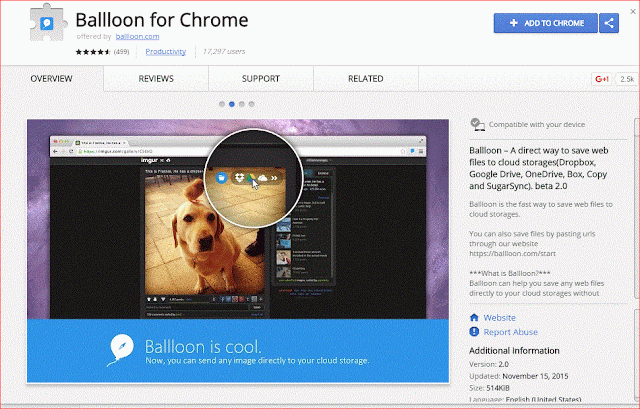
Task: Select the third screenshot carousel dot
Action: 242,104
